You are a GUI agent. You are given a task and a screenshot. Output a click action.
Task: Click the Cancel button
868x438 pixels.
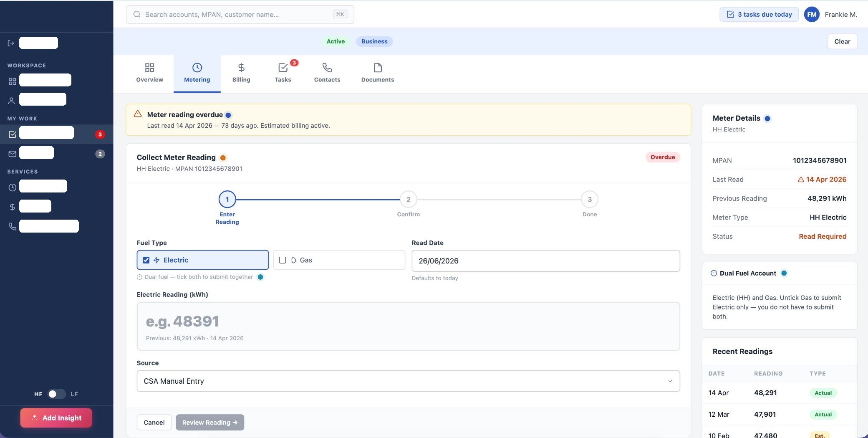coord(154,423)
